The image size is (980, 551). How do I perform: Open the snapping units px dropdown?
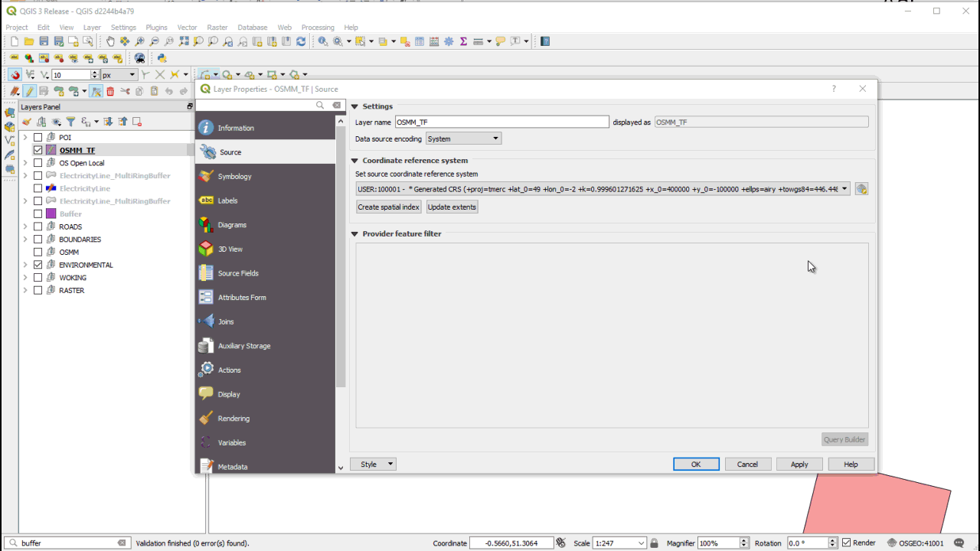pos(119,75)
